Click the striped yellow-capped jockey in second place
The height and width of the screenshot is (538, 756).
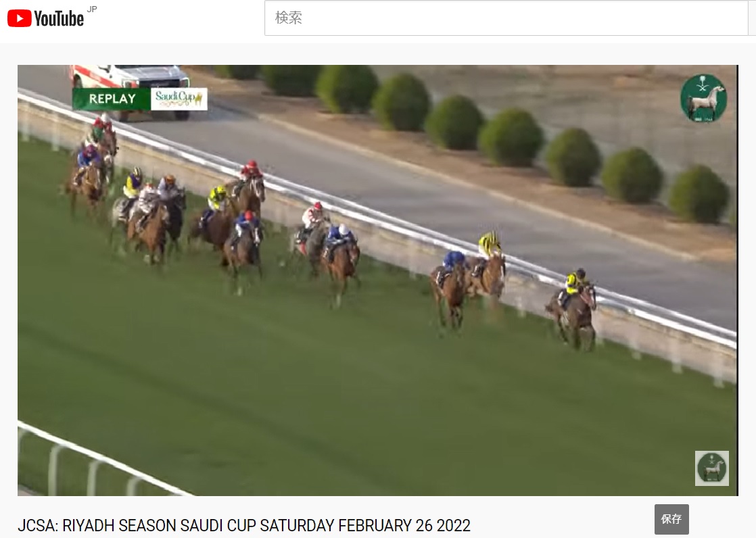pyautogui.click(x=490, y=245)
